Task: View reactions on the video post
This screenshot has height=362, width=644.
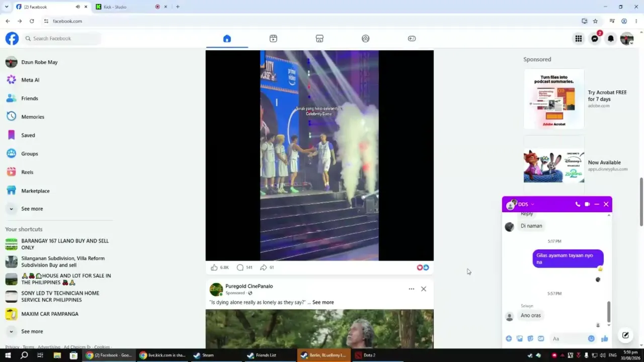Action: 423,267
